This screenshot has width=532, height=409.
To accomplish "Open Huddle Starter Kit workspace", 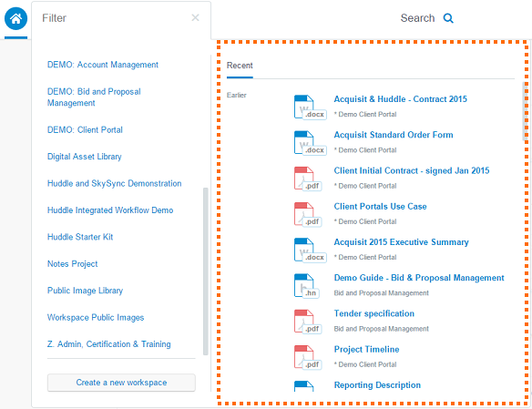I will coord(80,237).
